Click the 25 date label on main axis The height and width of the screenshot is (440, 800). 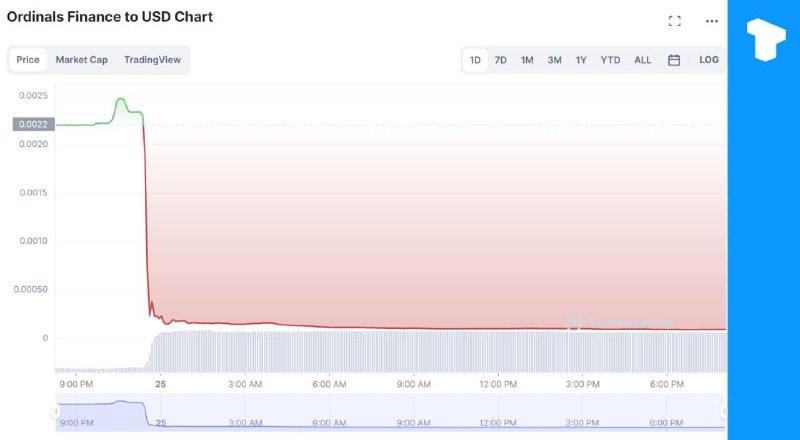161,384
